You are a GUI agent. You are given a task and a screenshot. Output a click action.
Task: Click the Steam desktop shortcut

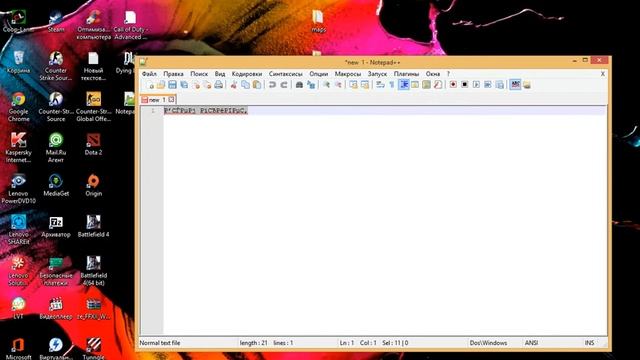pos(56,22)
